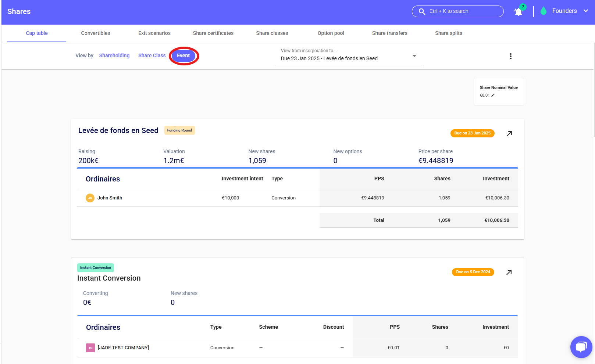Open Instant Conversion event arrow icon

[x=509, y=272]
